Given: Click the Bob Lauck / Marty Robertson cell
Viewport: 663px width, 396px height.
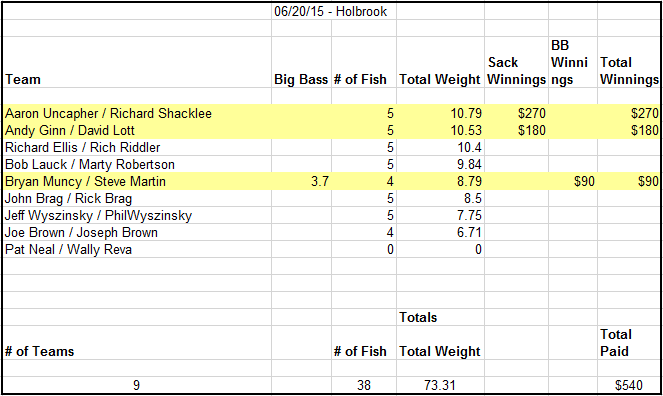Looking at the screenshot, I should point(137,164).
